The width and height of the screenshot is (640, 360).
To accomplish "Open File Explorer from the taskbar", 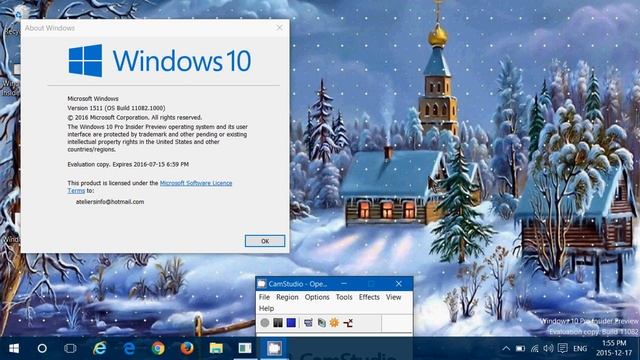I will pyautogui.click(x=216, y=349).
